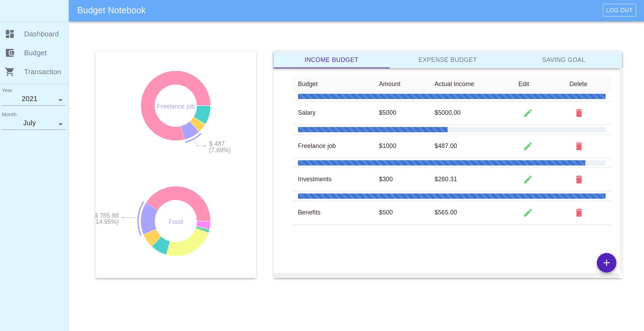Viewport: 644px width, 331px height.
Task: Click the Freelance job budget name
Action: 317,146
